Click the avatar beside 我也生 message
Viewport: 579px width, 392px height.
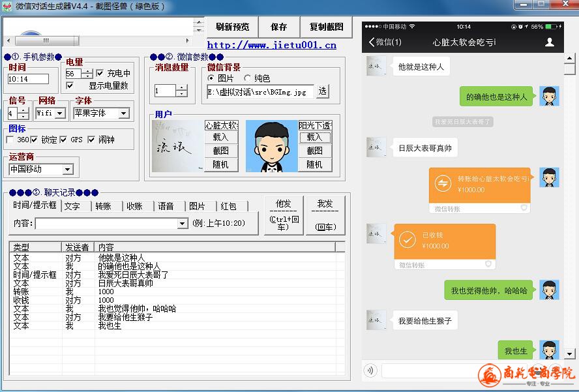point(549,350)
